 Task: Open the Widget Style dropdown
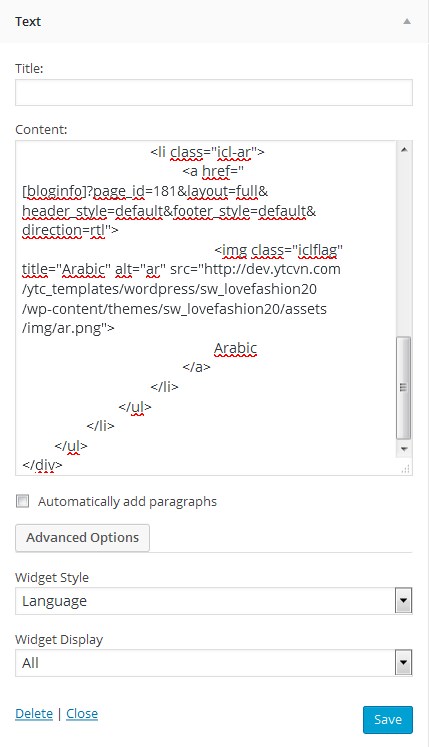point(214,601)
